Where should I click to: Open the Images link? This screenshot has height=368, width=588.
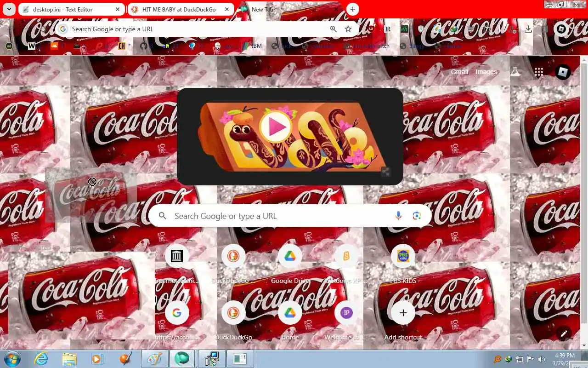pos(486,72)
